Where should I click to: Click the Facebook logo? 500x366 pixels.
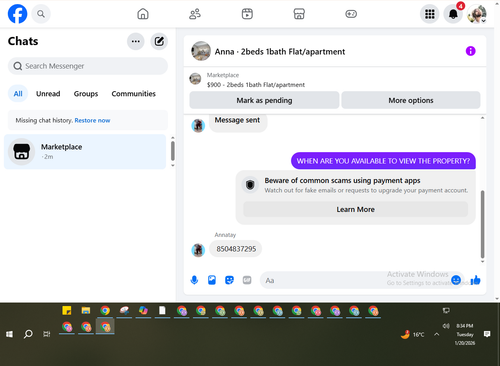tap(17, 14)
